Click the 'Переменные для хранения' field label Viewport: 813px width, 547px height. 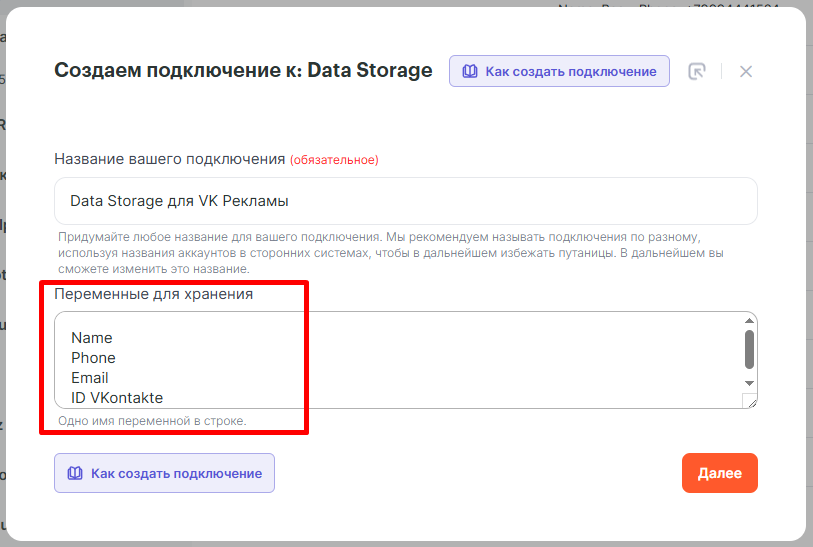(153, 294)
